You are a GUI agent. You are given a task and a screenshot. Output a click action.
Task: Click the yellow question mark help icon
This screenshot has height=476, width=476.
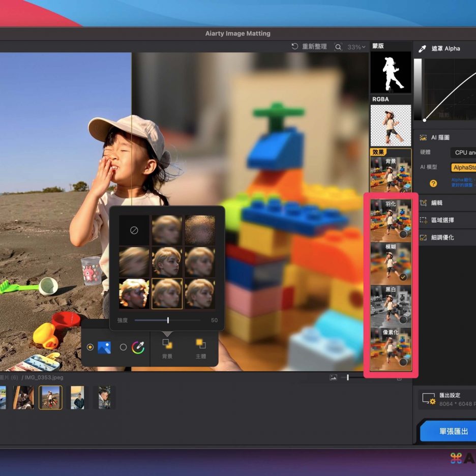(x=433, y=184)
